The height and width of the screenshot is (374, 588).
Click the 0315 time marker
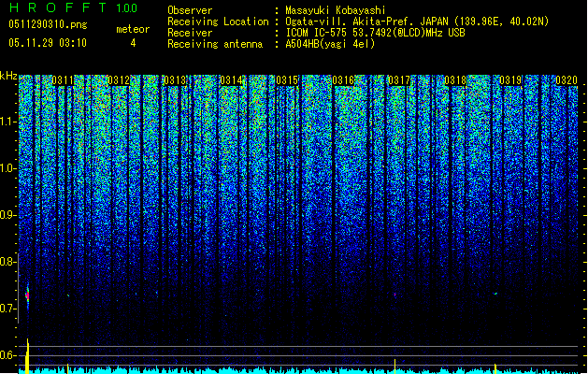pyautogui.click(x=287, y=80)
